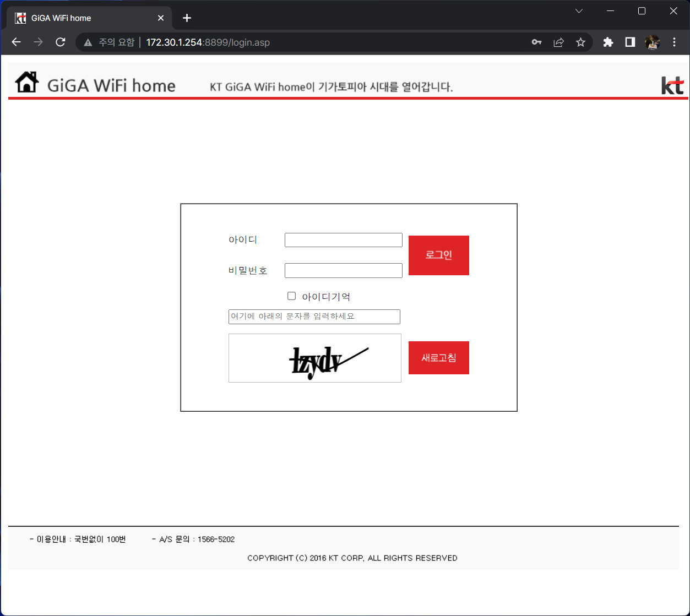Screen dimensions: 690x616
Task: Click the GiGA WiFi home house icon
Action: (x=26, y=81)
